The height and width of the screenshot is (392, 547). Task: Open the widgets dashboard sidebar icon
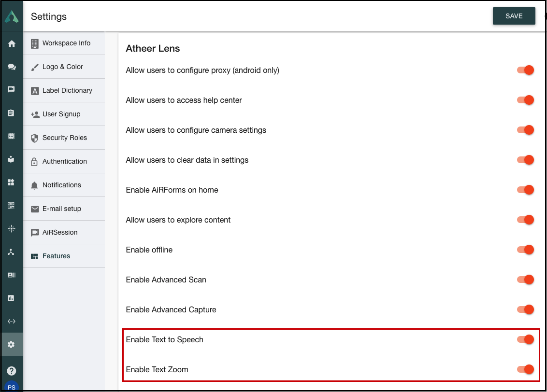pyautogui.click(x=11, y=182)
